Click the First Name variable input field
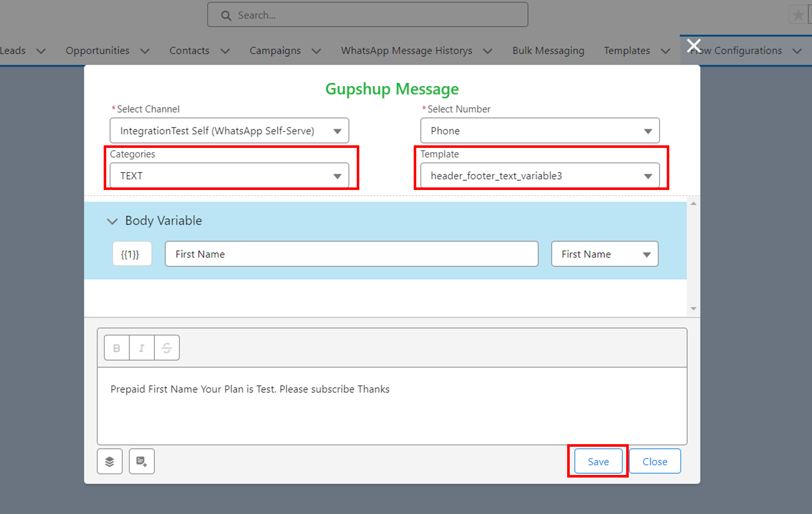Viewport: 812px width, 514px height. tap(352, 254)
